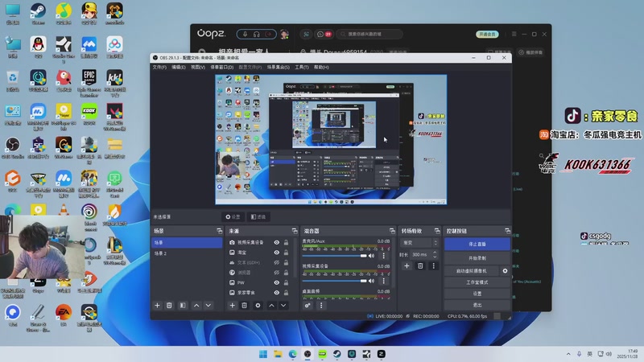Image resolution: width=644 pixels, height=362 pixels.
Task: Undock the Audio Mixer panel via dock icon
Action: (392, 231)
